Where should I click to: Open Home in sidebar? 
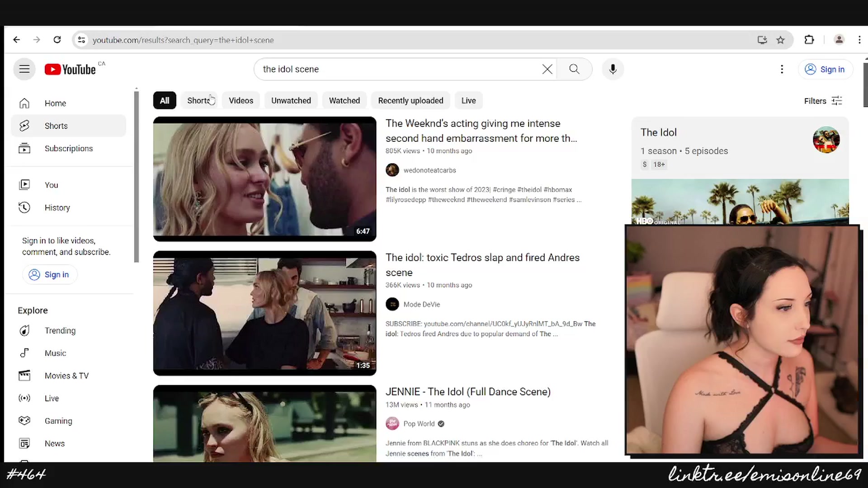pos(68,103)
